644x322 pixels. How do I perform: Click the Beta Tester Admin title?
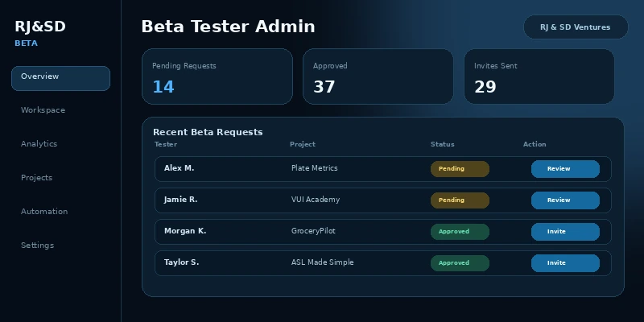229,27
